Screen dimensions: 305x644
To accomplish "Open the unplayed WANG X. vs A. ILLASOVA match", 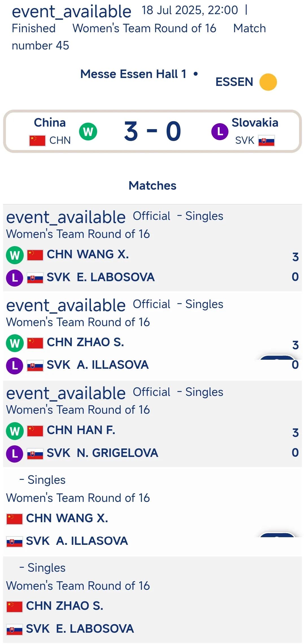I will click(x=152, y=512).
